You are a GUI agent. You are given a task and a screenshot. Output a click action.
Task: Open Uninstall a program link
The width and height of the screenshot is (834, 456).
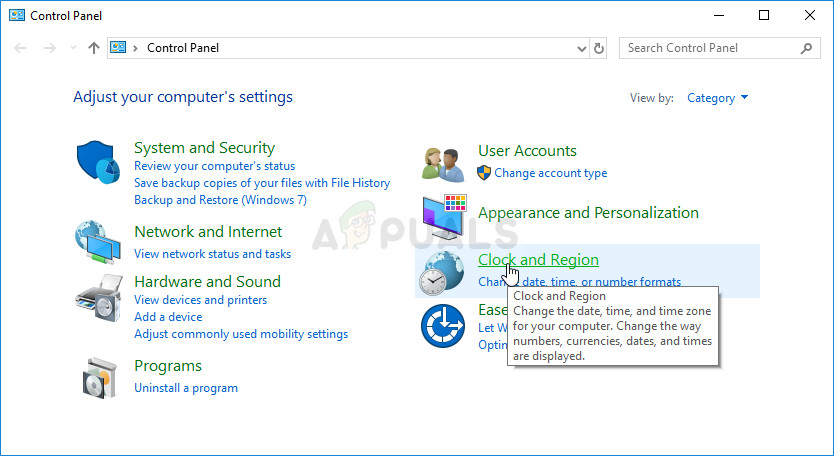(x=186, y=388)
